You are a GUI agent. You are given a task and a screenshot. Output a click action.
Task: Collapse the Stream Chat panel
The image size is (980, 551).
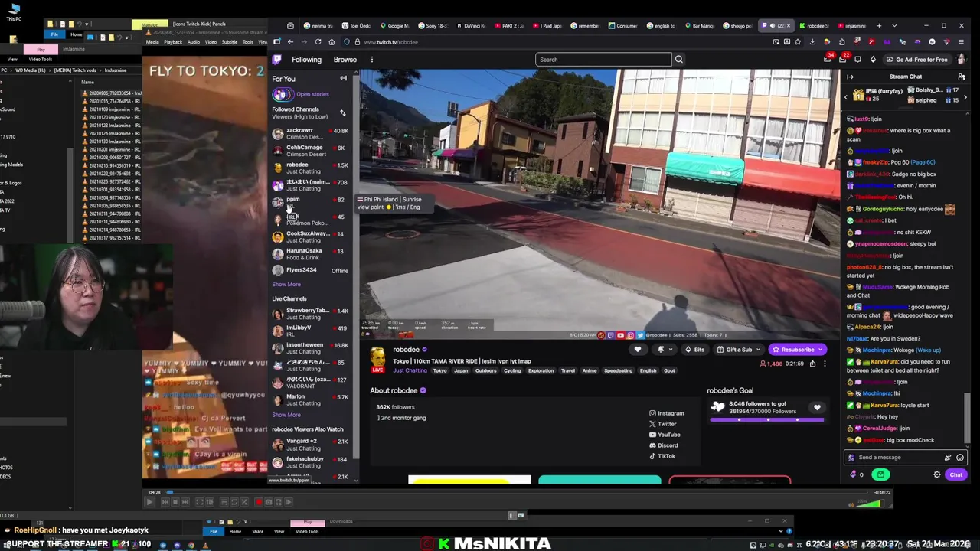click(850, 77)
